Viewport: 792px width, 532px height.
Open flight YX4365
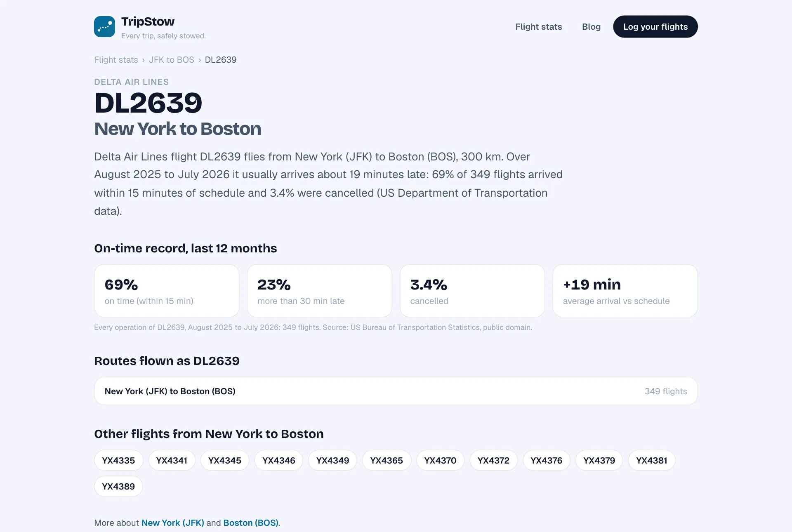(x=387, y=460)
